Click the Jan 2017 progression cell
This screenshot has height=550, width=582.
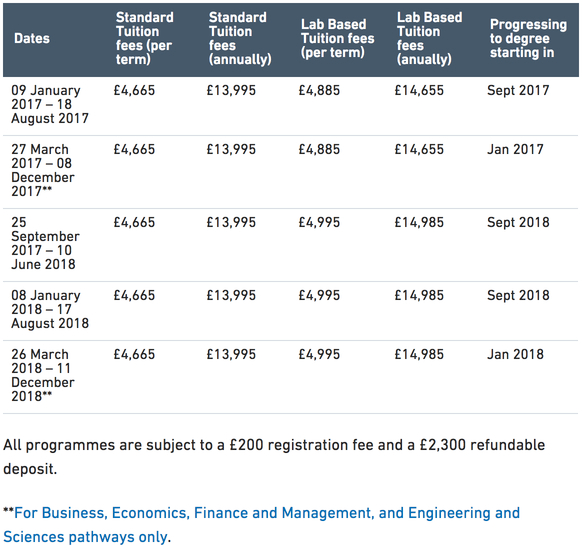pyautogui.click(x=515, y=150)
